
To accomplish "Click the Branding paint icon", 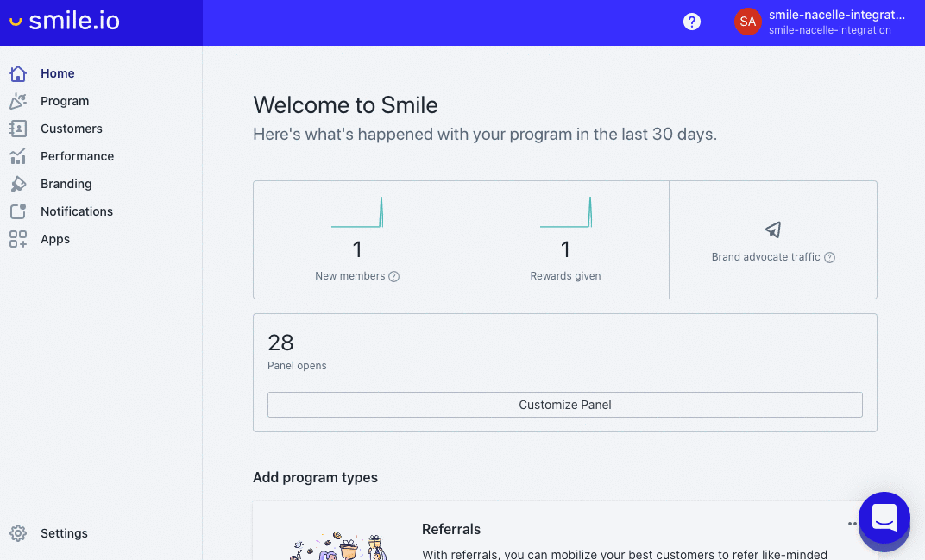I will pos(18,184).
